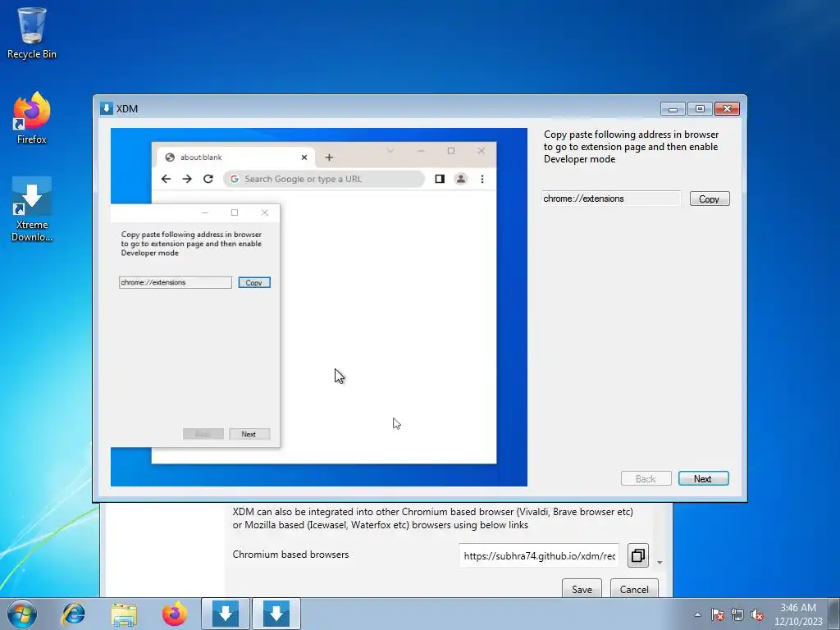This screenshot has width=840, height=630.
Task: Switch to second XDM taskbar window
Action: click(276, 614)
